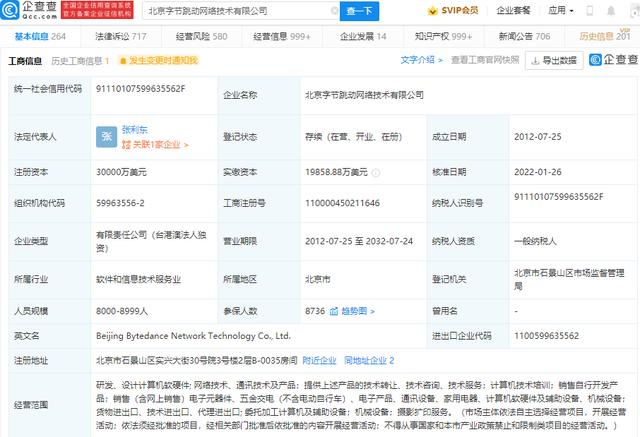The height and width of the screenshot is (437, 640).
Task: Click registered address 北京市石景山区实兴大街30号院
Action: (x=197, y=361)
